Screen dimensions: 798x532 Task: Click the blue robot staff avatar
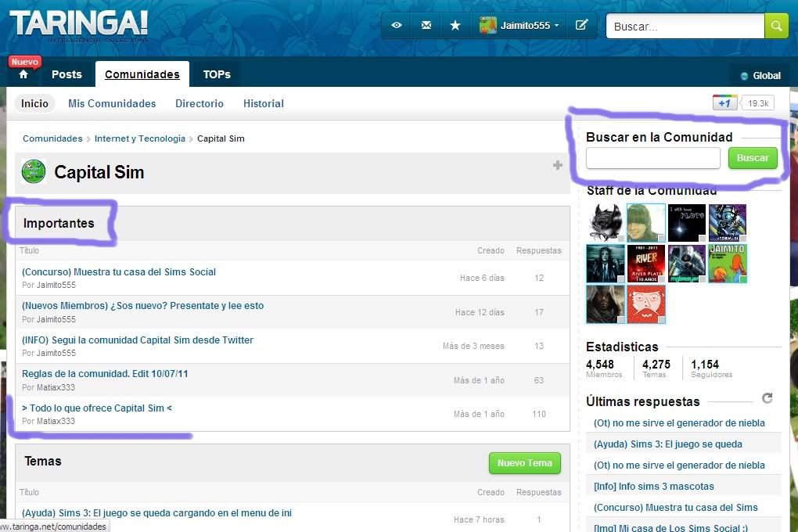pos(728,222)
